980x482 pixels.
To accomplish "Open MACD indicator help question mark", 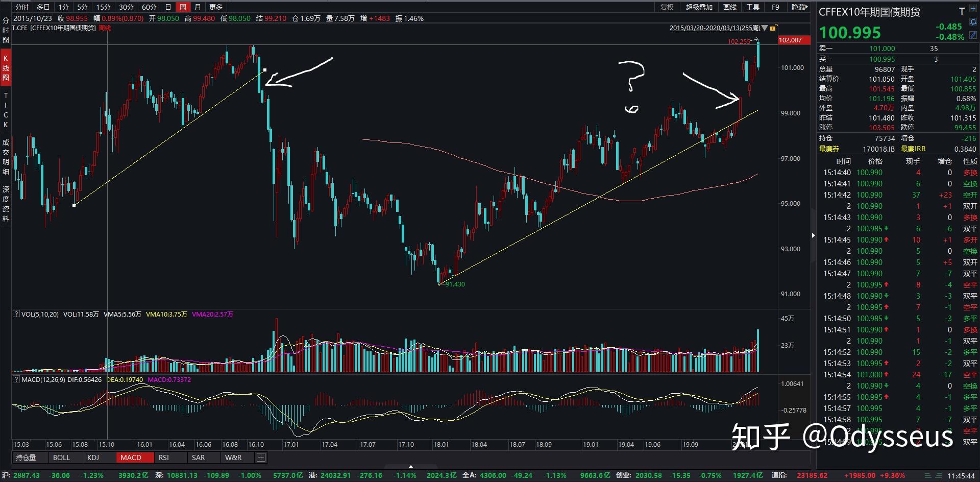I will tap(16, 379).
